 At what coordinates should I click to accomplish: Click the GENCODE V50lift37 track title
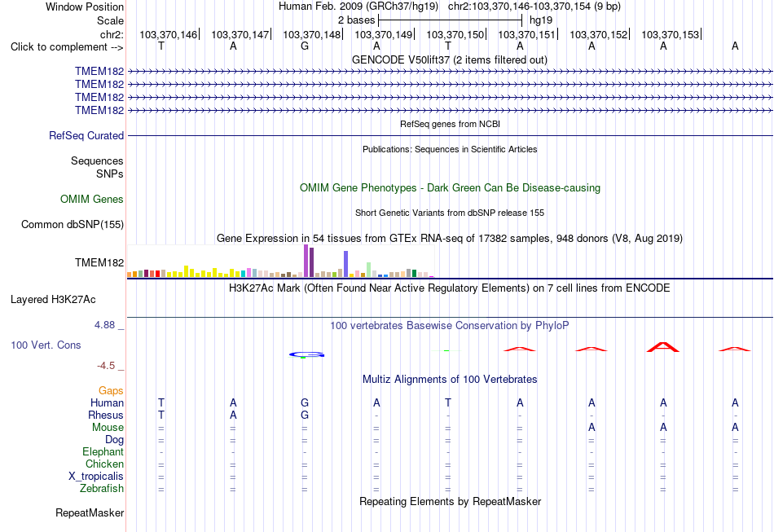click(x=449, y=59)
